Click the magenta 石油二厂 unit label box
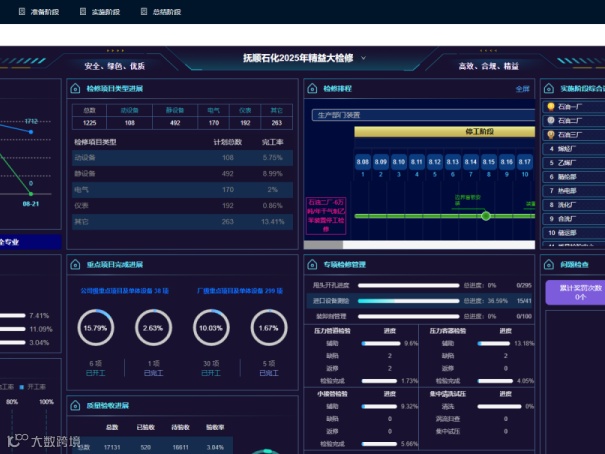605x454 pixels. coord(326,216)
